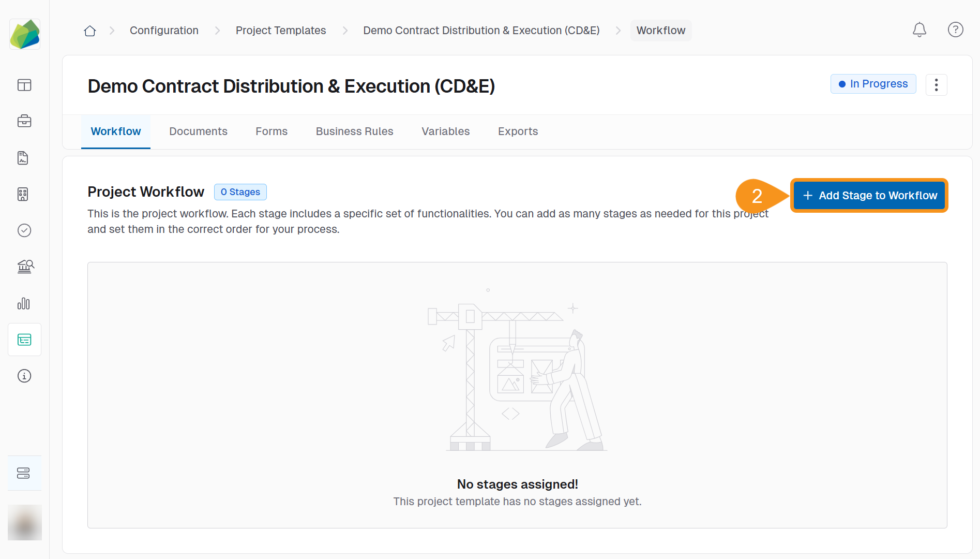Open the info circle icon in sidebar
This screenshot has width=980, height=559.
coord(24,376)
